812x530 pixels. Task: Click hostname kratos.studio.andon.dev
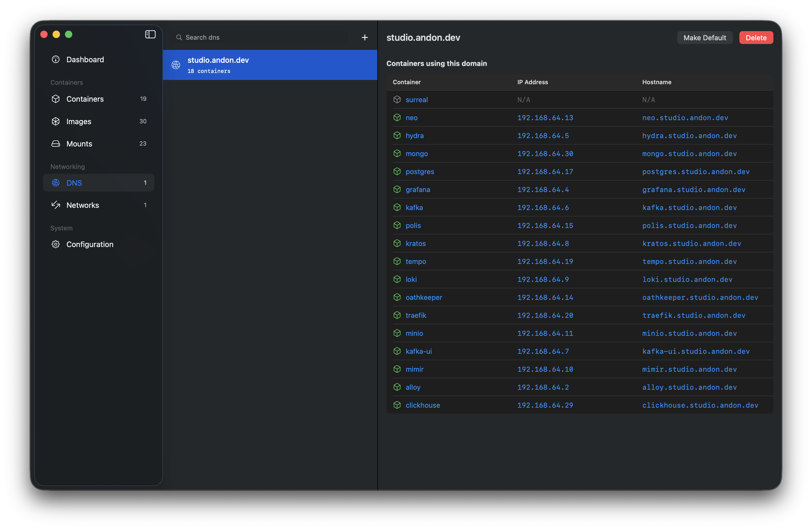[x=692, y=244]
